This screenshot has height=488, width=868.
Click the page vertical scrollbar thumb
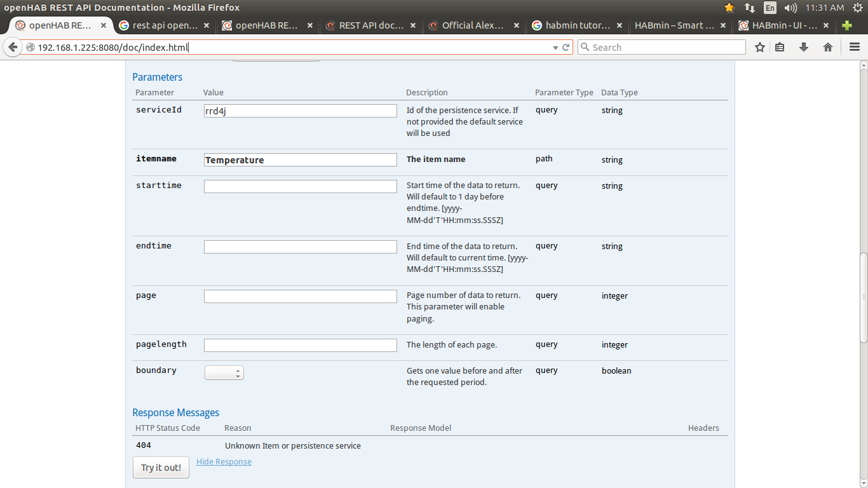point(863,297)
